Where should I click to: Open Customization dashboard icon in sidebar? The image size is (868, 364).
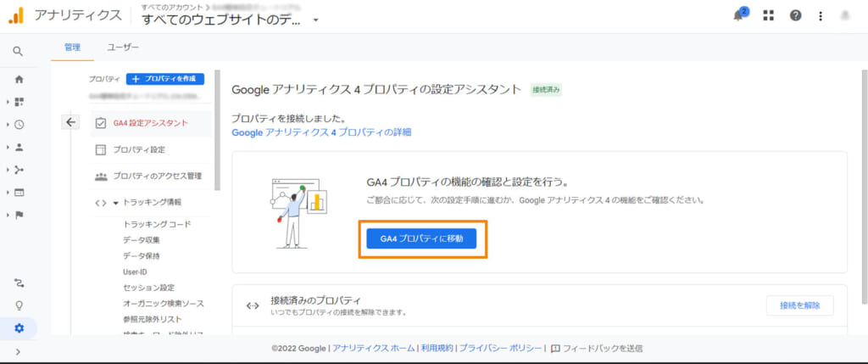click(x=19, y=102)
